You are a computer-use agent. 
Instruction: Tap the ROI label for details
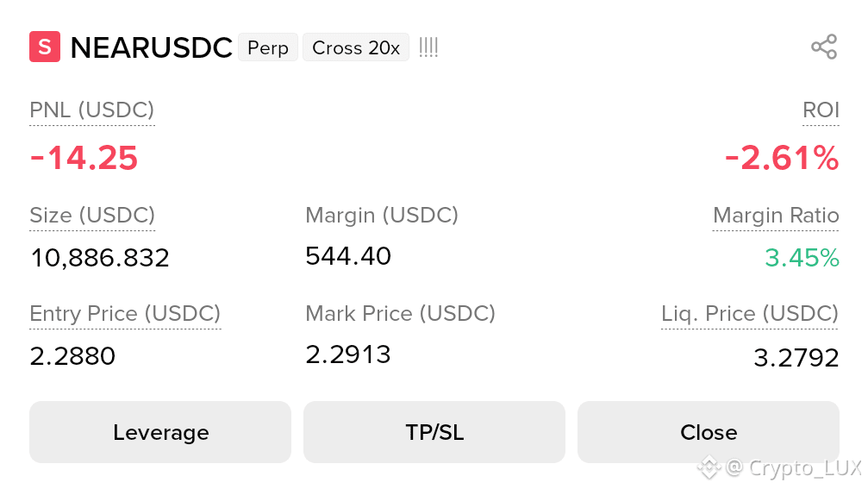pos(821,110)
